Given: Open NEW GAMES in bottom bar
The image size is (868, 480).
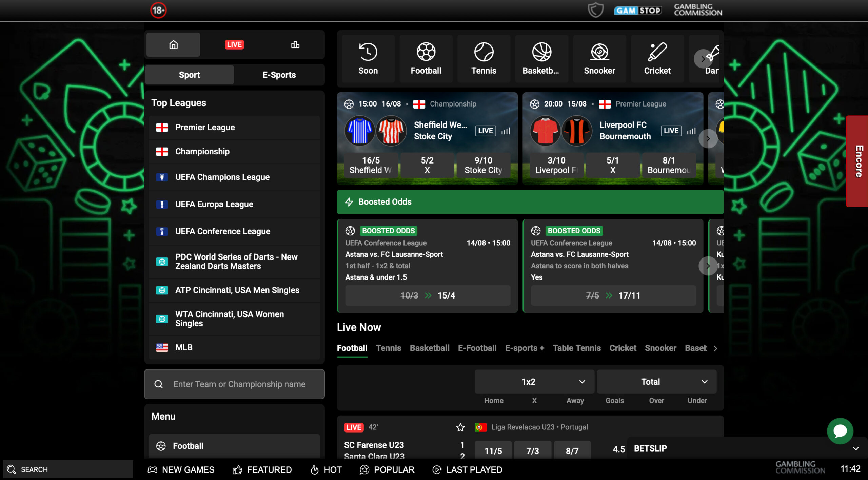Looking at the screenshot, I should [x=181, y=469].
